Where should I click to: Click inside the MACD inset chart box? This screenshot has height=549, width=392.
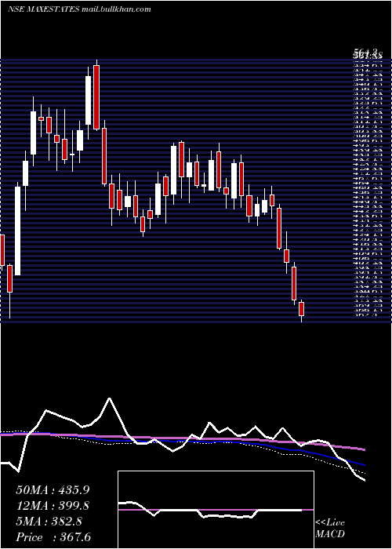tap(216, 510)
